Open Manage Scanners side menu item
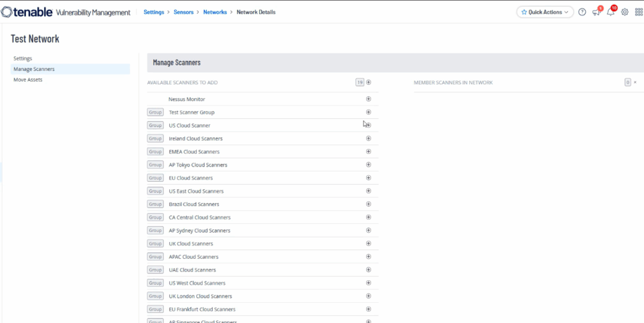The width and height of the screenshot is (644, 323). pyautogui.click(x=34, y=69)
